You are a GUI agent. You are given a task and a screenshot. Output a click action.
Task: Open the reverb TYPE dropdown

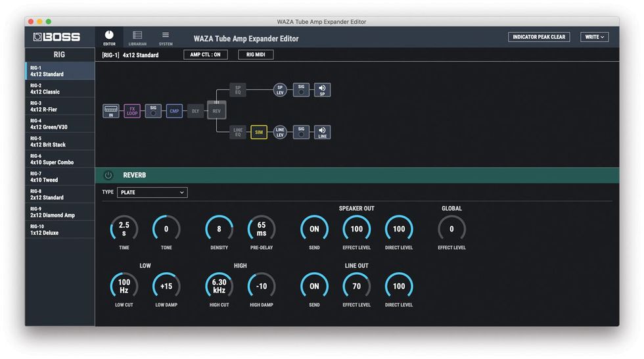coord(152,193)
